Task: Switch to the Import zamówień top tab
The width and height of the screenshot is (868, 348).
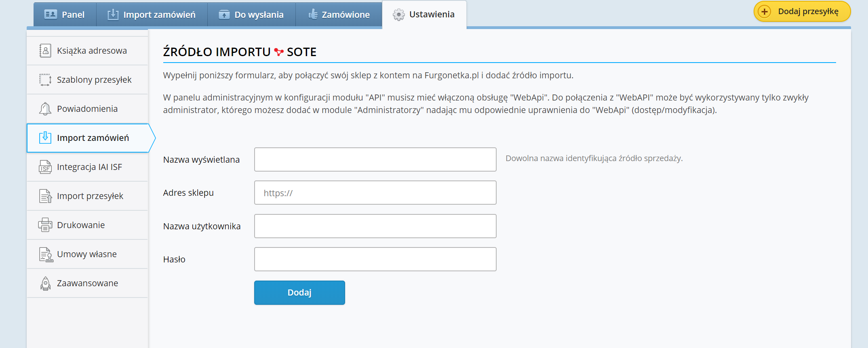Action: coord(152,15)
